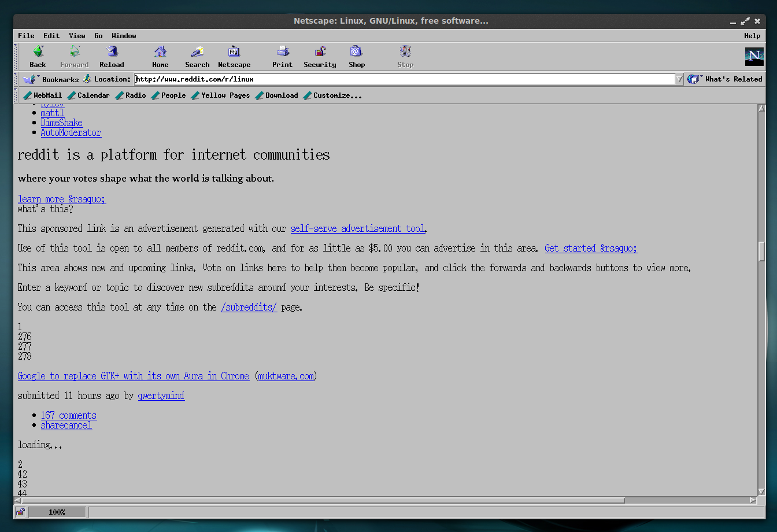Click the Back navigation icon
Image resolution: width=777 pixels, height=532 pixels.
[x=37, y=56]
